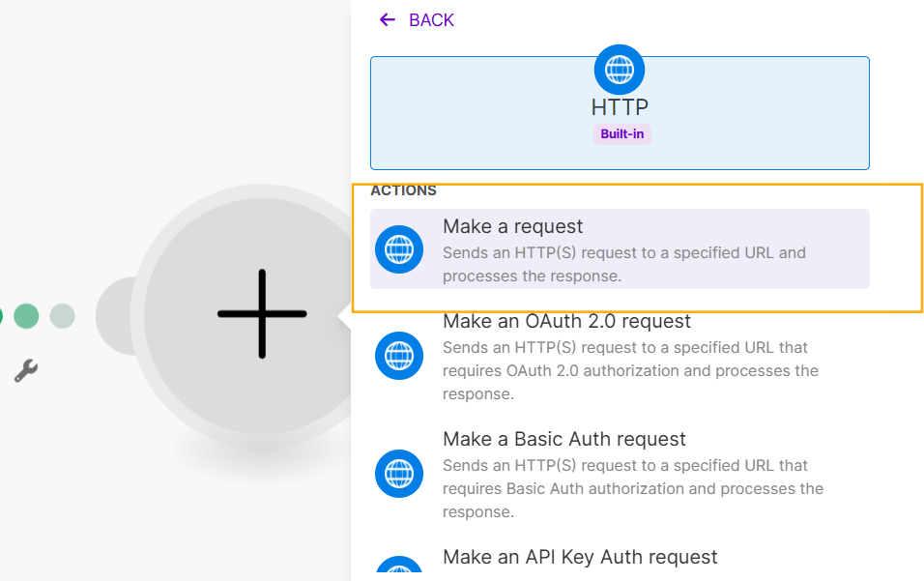
Task: Click the OAuth 2.0 request description text
Action: click(630, 370)
